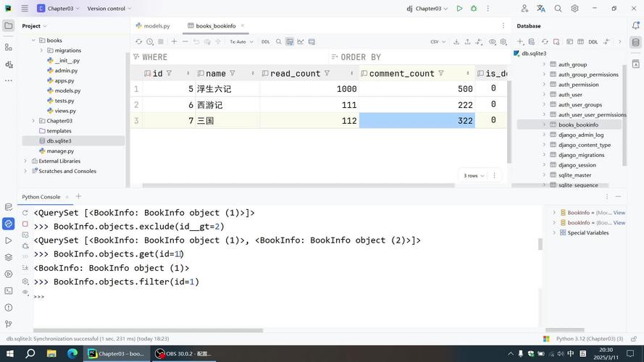Filter icon on comment_count column header
The width and height of the screenshot is (644, 362).
coord(440,73)
